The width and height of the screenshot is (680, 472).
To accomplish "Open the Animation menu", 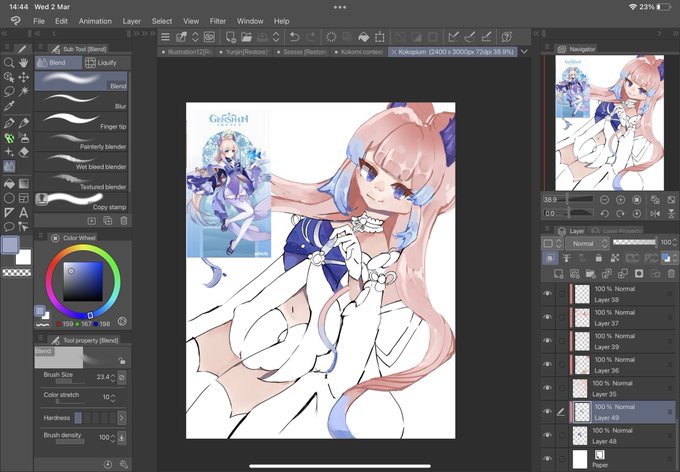I will click(95, 21).
